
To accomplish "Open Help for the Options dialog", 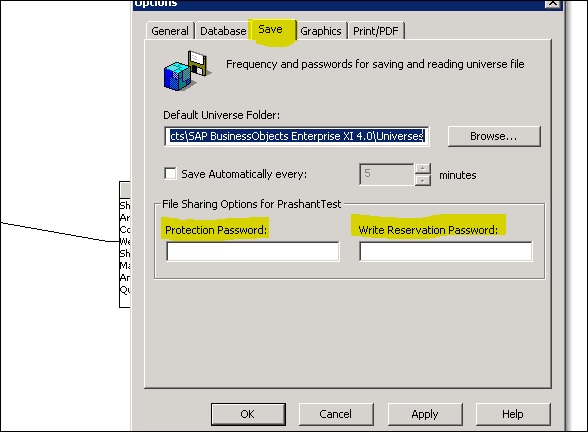I will point(513,414).
